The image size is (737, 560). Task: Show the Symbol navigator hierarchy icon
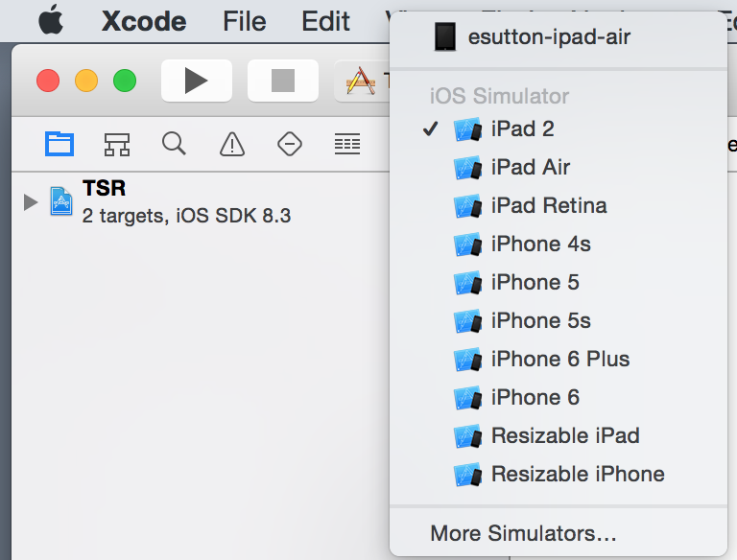pyautogui.click(x=116, y=144)
